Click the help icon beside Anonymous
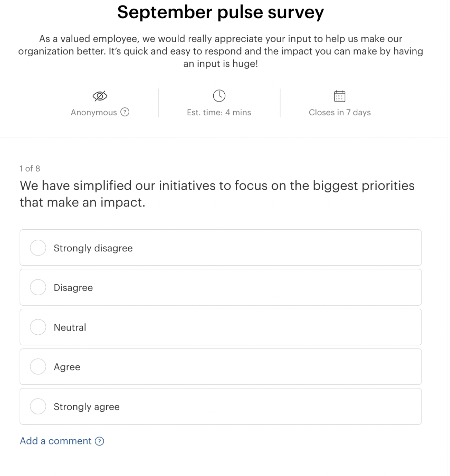 125,112
